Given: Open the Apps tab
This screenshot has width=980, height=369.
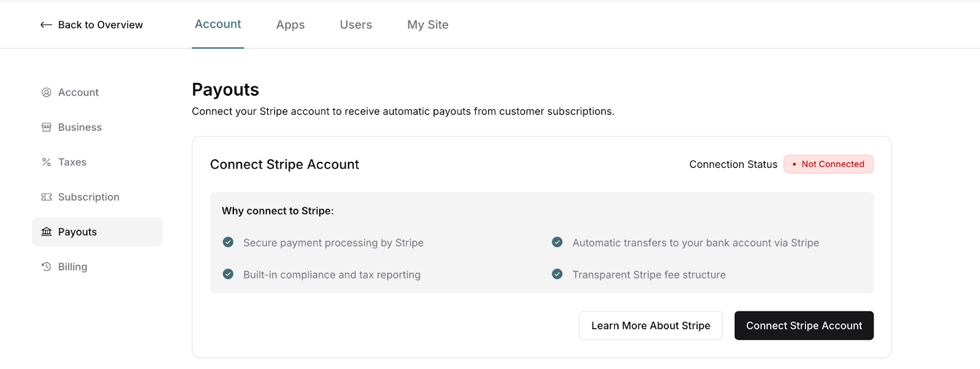Looking at the screenshot, I should pyautogui.click(x=290, y=25).
